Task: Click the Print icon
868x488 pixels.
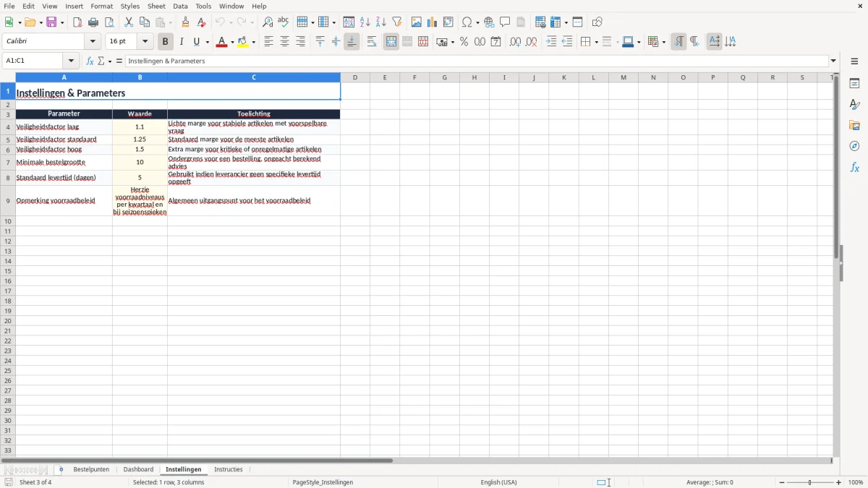Action: (x=93, y=22)
